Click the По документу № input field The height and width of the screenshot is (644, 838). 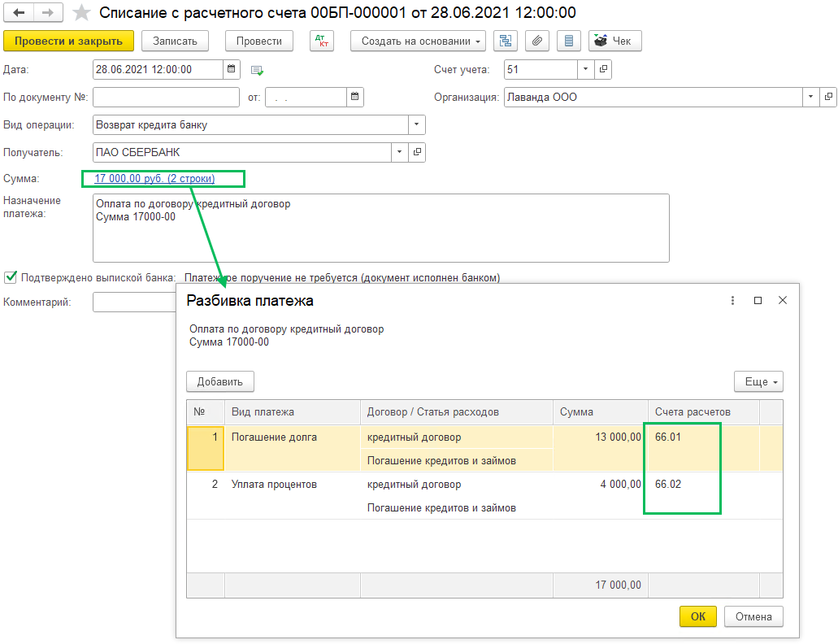pyautogui.click(x=166, y=97)
